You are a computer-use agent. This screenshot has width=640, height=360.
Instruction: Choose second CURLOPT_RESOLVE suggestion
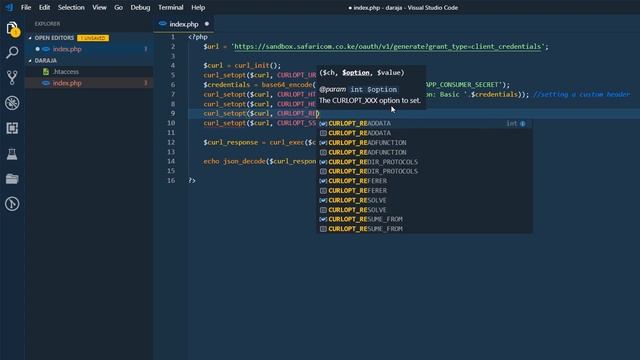tap(424, 210)
